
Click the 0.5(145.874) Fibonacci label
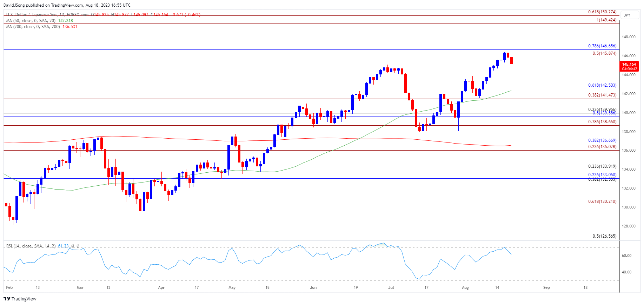[x=604, y=53]
